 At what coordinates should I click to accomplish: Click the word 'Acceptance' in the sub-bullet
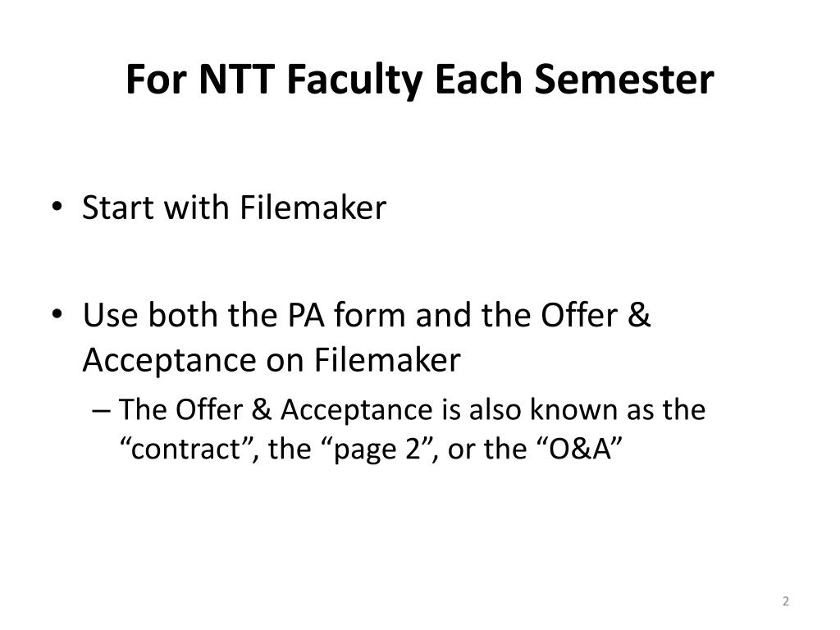(356, 410)
